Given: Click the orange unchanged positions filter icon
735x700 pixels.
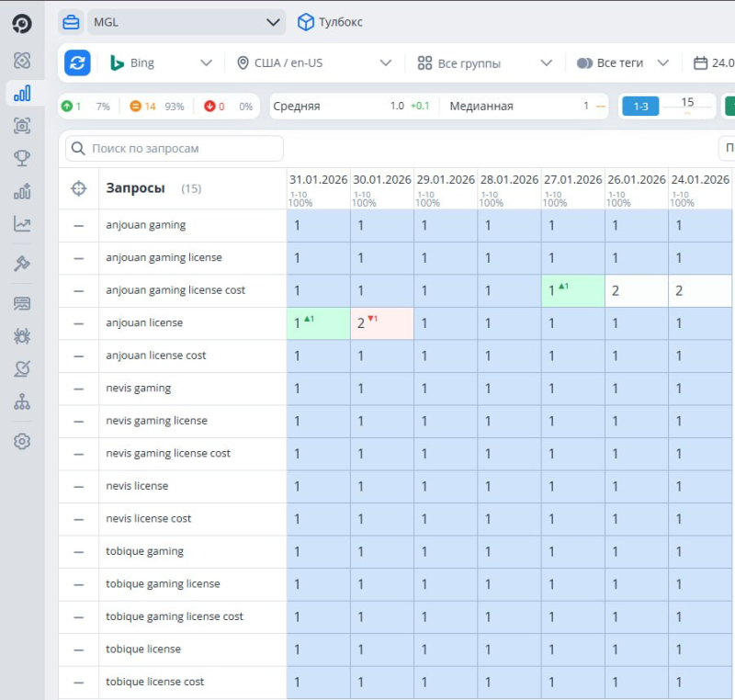Looking at the screenshot, I should pos(135,107).
